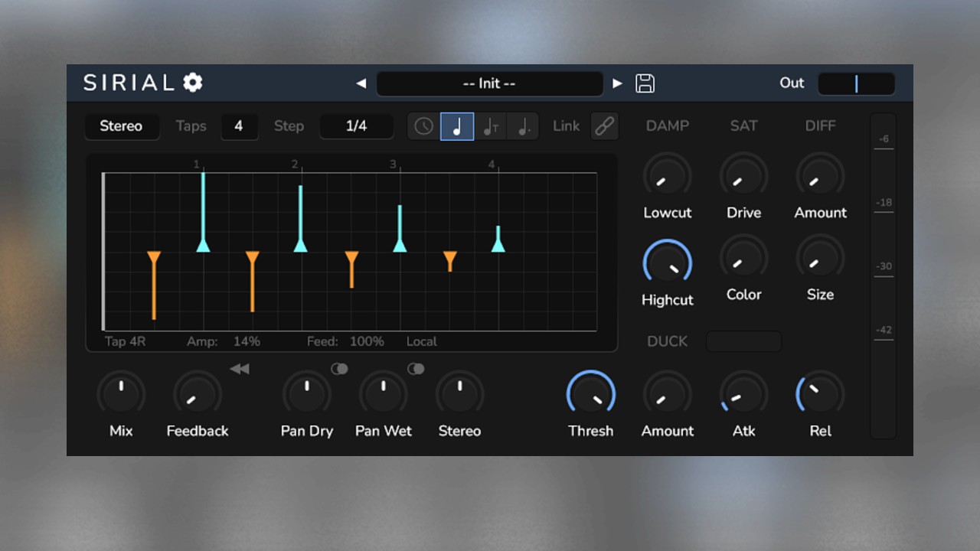Click the Mix knob
Viewport: 980px width, 551px height.
tap(121, 394)
